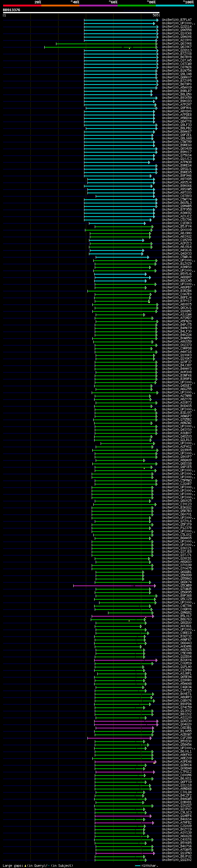
Task: Select the label UniRef100_B7PYI7
Action: click(x=176, y=301)
